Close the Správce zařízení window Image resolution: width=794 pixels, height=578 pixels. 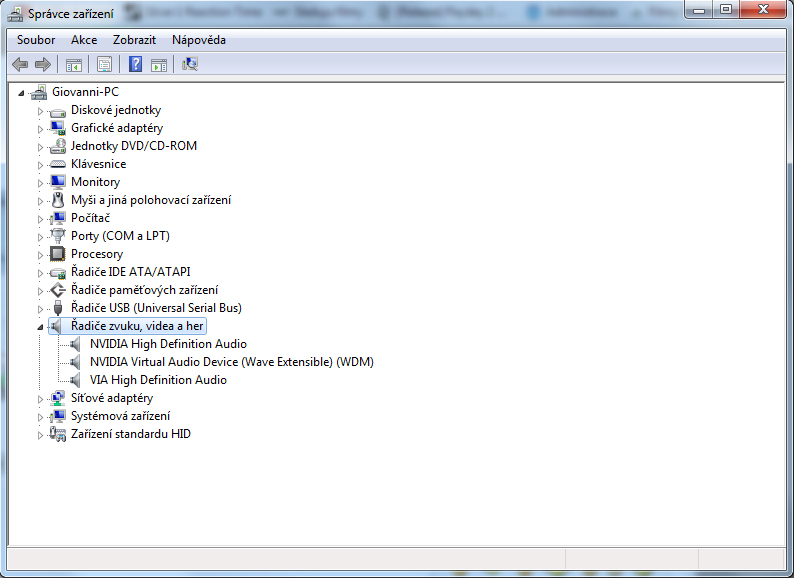pyautogui.click(x=764, y=9)
